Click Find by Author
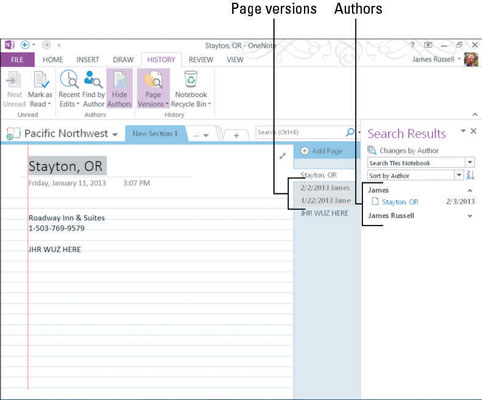 (94, 89)
